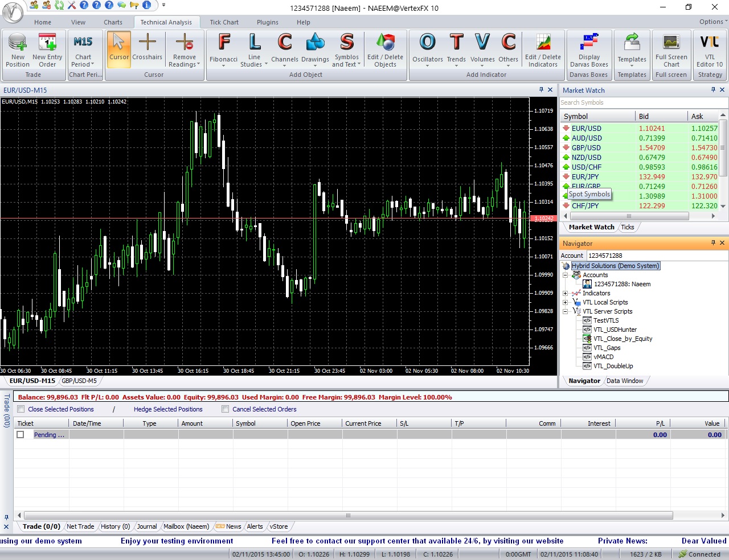Click Hedge Selected Positions link

pos(168,409)
